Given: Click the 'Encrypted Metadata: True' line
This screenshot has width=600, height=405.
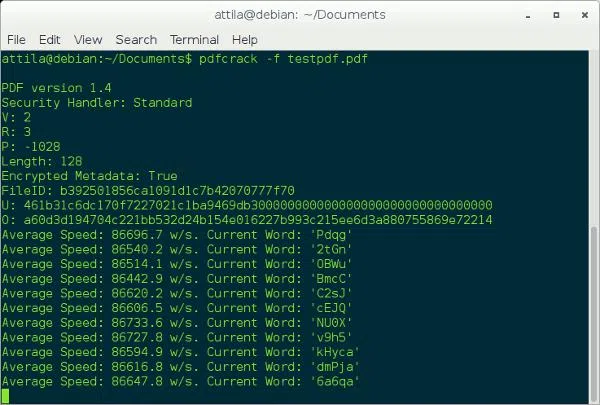Looking at the screenshot, I should [x=89, y=175].
